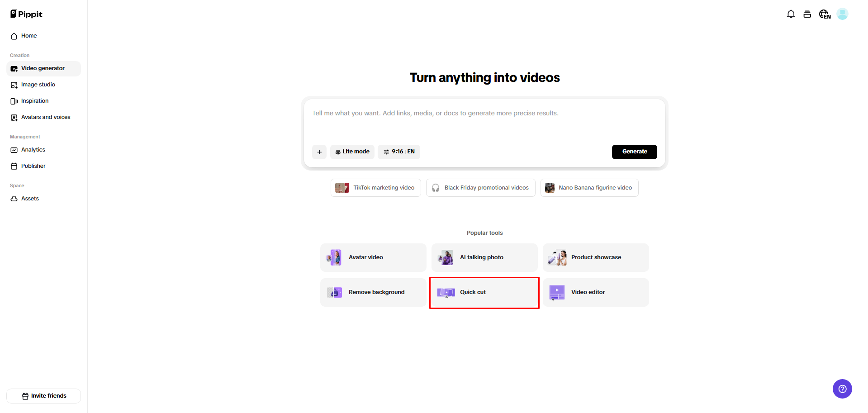Click the user avatar profile picture

click(842, 14)
